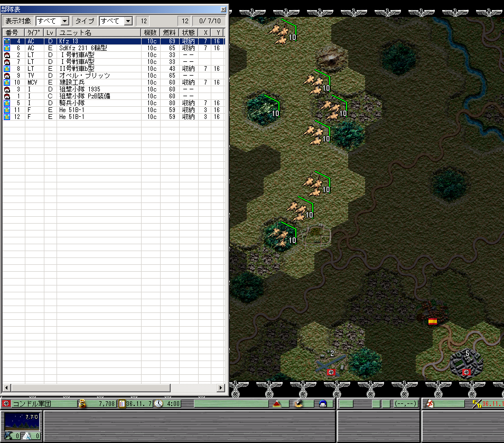Image resolution: width=504 pixels, height=443 pixels.
Task: Click the コンドル軍団 faction flag icon
Action: (x=6, y=403)
